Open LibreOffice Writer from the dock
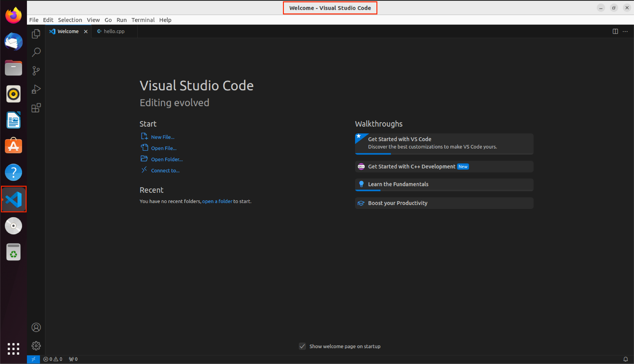This screenshot has height=364, width=634. 13,120
